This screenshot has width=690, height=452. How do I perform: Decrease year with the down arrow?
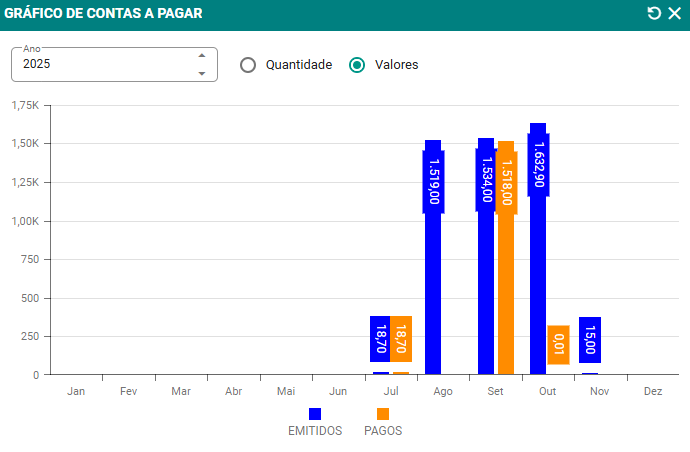(x=201, y=73)
